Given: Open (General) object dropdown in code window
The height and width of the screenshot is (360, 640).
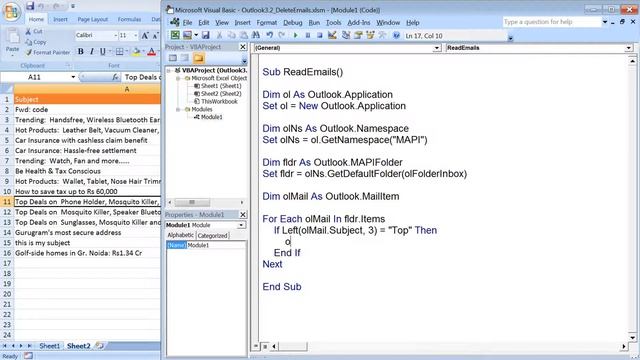Looking at the screenshot, I should 437,48.
